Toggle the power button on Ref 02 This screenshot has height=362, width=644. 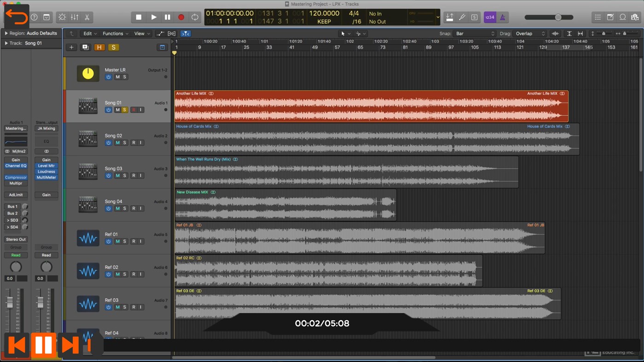coord(108,274)
